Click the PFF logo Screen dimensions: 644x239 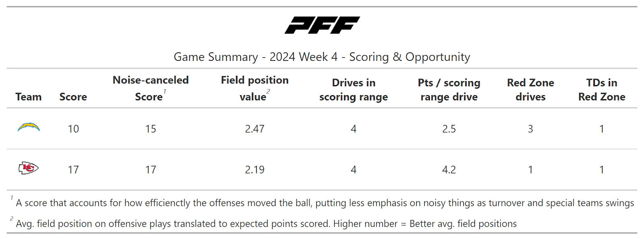pyautogui.click(x=322, y=25)
